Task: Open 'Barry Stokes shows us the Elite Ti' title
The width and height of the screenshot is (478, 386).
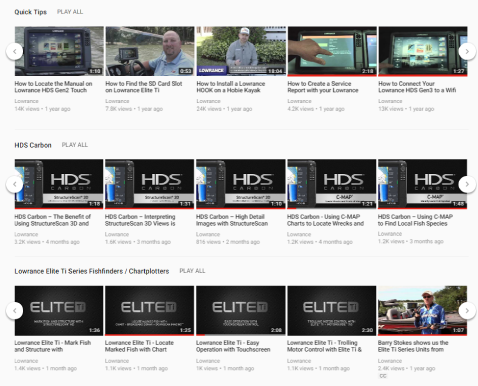Action: pyautogui.click(x=413, y=346)
